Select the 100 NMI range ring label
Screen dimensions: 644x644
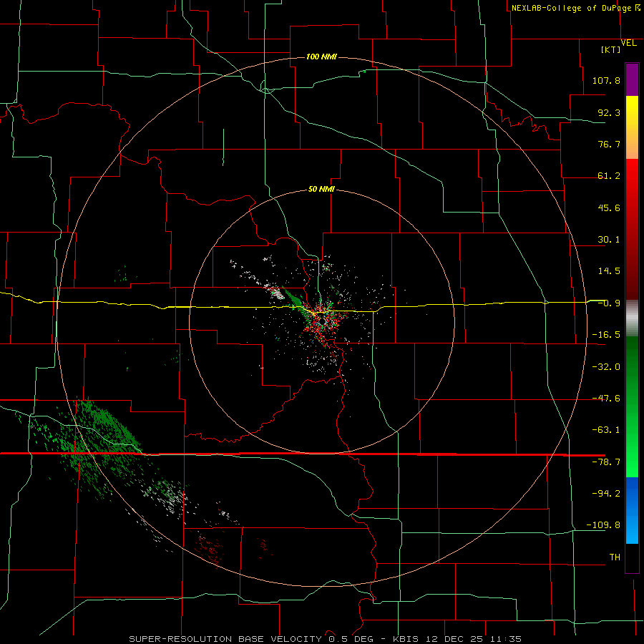click(x=321, y=57)
